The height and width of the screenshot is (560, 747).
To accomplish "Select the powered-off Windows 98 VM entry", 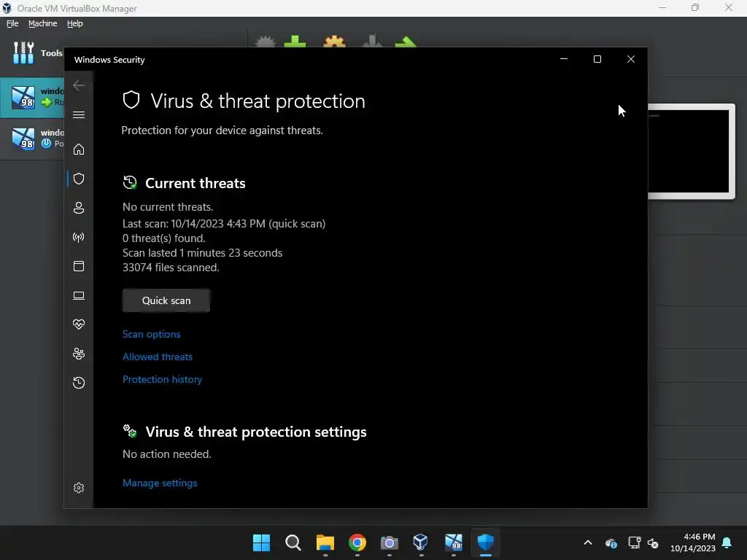I will [32, 139].
